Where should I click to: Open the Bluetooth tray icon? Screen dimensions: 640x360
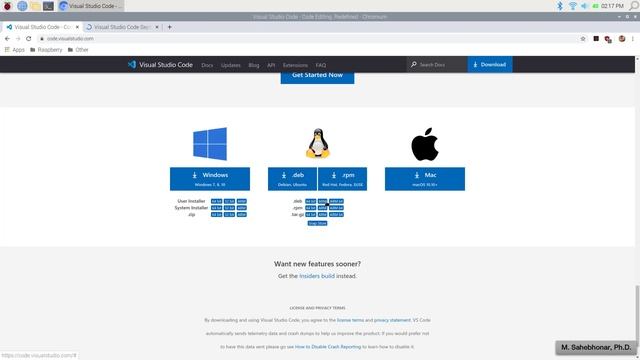coord(560,6)
